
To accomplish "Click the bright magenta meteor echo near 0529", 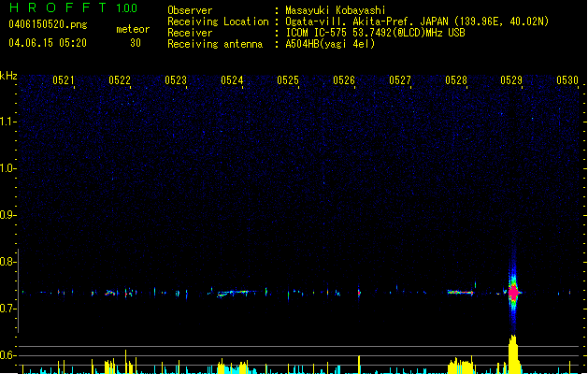I will pos(513,293).
